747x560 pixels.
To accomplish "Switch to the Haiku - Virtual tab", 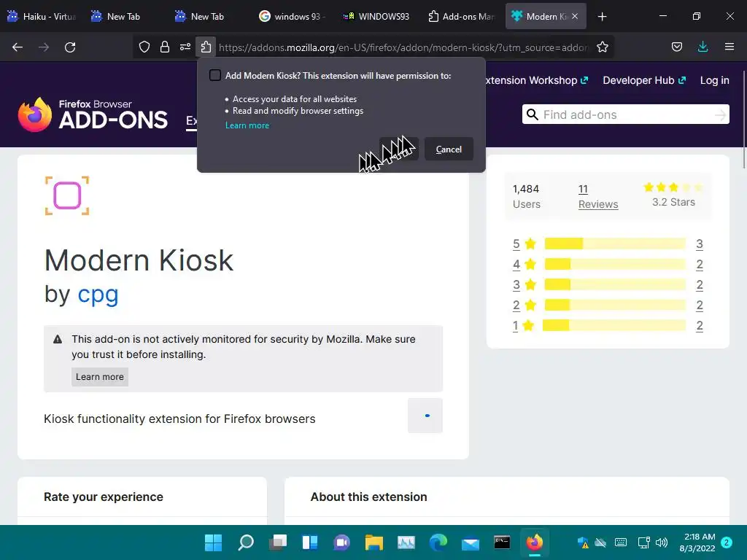I will (x=42, y=16).
